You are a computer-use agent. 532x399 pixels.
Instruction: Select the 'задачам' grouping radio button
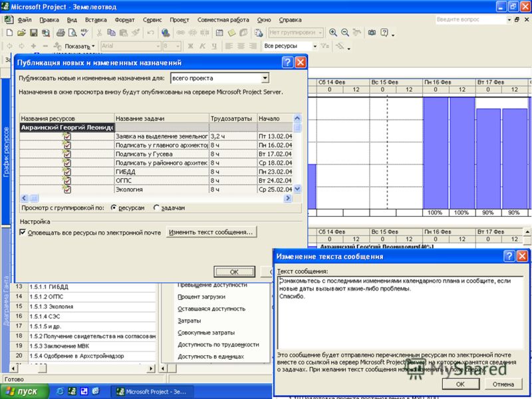click(156, 207)
